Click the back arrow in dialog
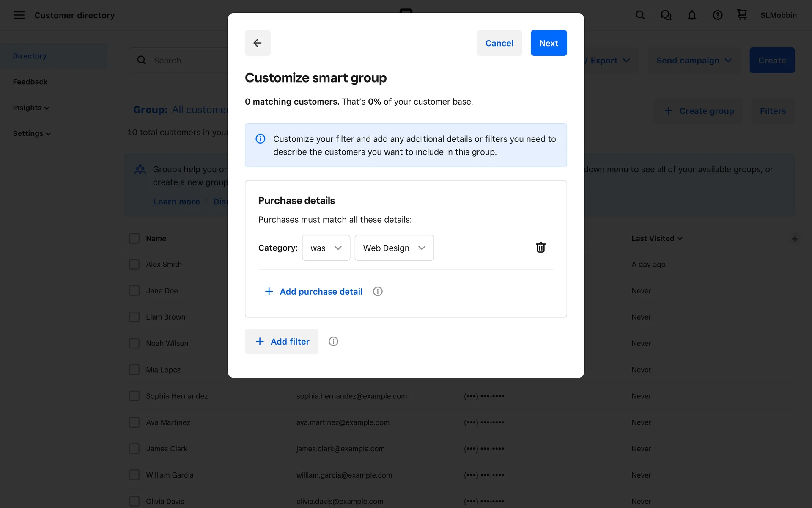The width and height of the screenshot is (812, 508). [x=257, y=43]
